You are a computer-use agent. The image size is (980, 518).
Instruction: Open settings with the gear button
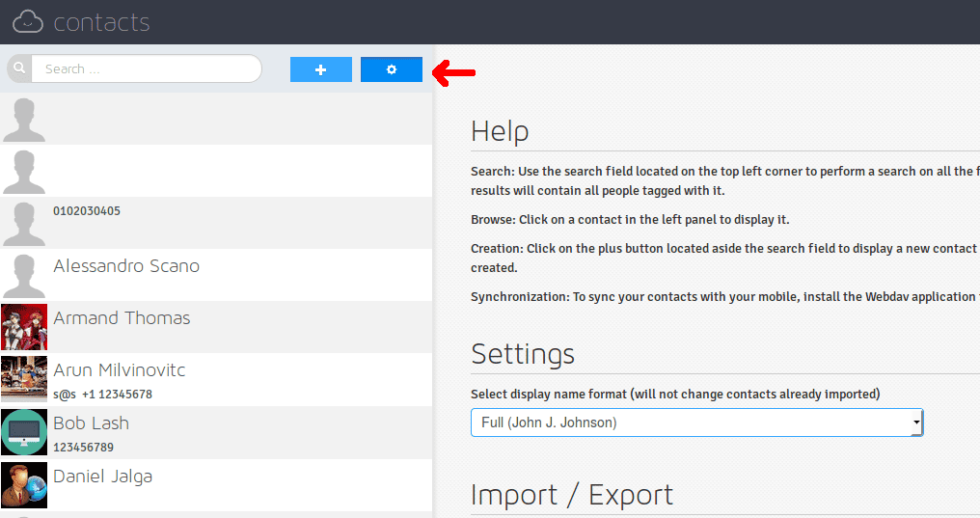(392, 69)
